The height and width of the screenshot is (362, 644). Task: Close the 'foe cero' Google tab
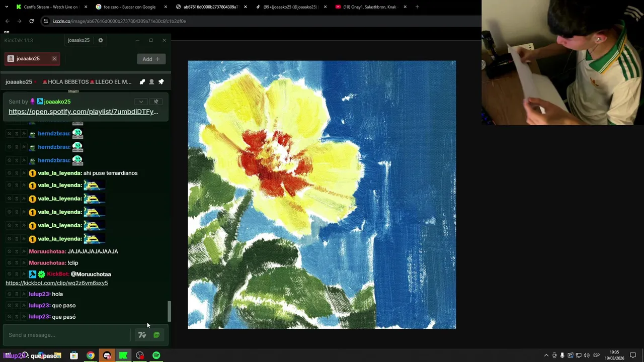coord(165,7)
